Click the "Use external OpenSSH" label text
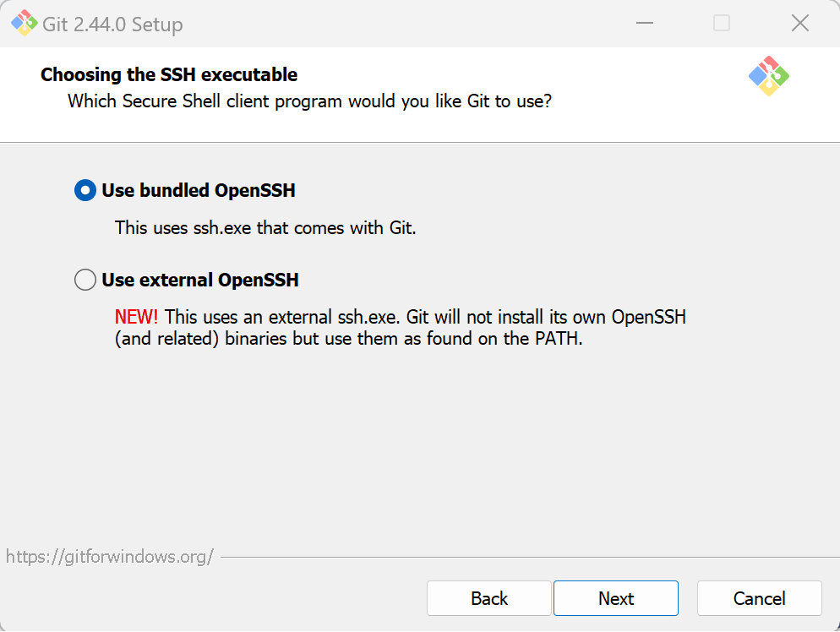This screenshot has width=840, height=632. click(x=200, y=280)
